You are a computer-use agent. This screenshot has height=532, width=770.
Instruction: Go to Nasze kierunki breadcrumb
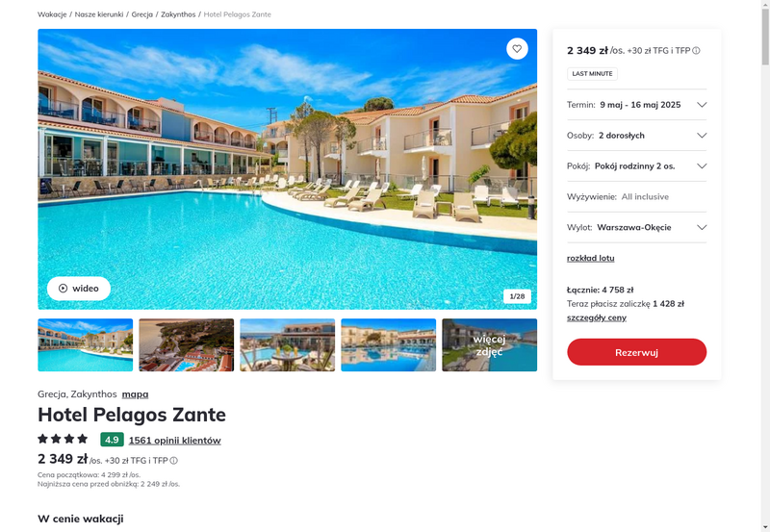[99, 14]
